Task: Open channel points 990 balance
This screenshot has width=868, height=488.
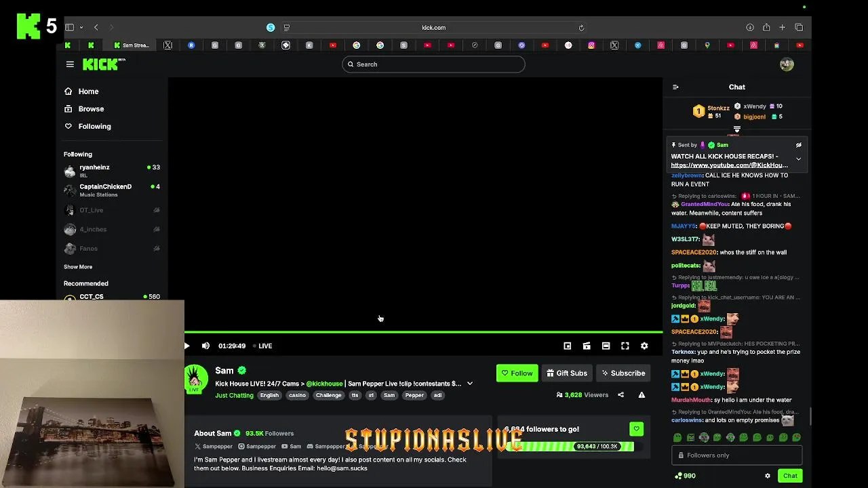Action: pos(684,476)
